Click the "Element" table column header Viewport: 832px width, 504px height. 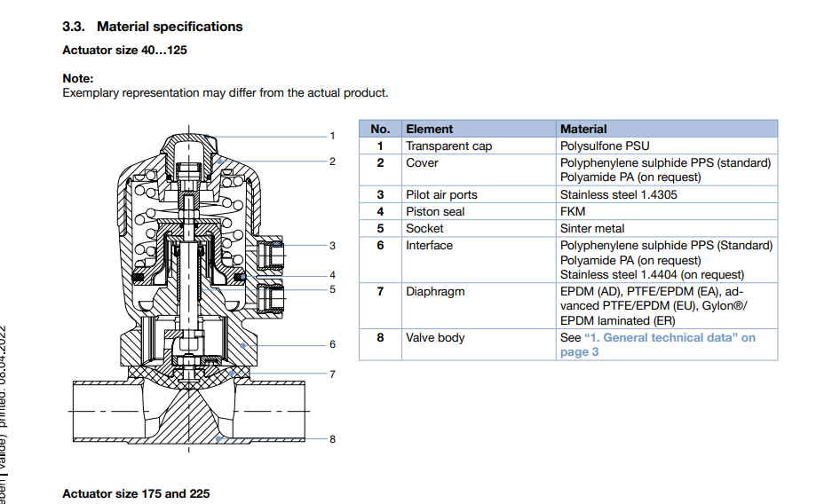(x=430, y=129)
